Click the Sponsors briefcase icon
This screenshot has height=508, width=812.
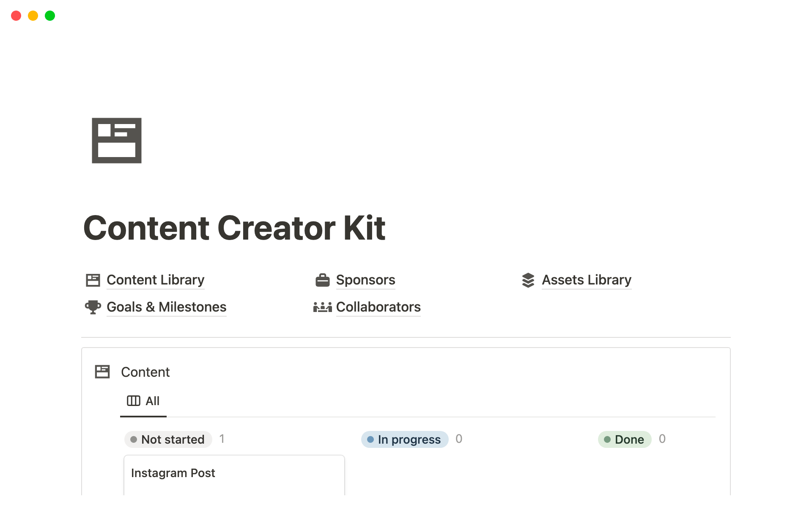click(x=322, y=280)
